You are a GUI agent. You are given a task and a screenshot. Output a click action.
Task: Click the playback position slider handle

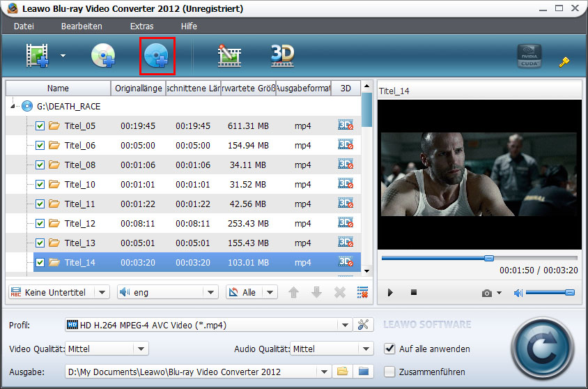pyautogui.click(x=488, y=258)
